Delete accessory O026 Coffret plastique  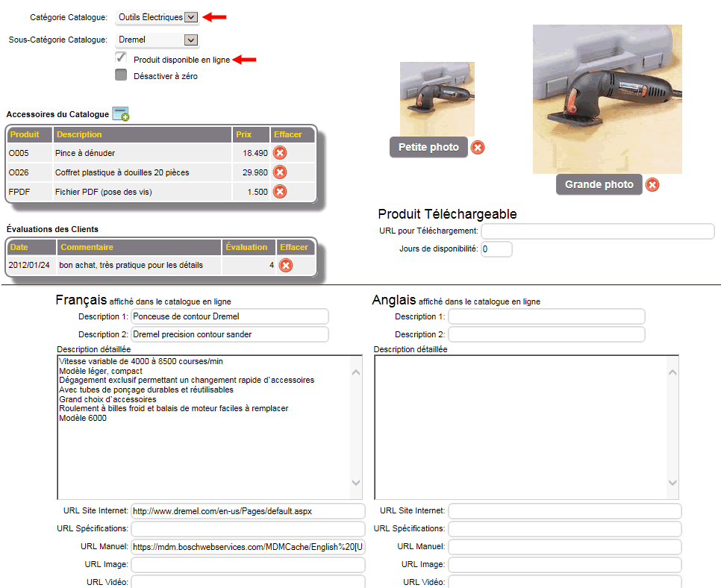pyautogui.click(x=280, y=172)
